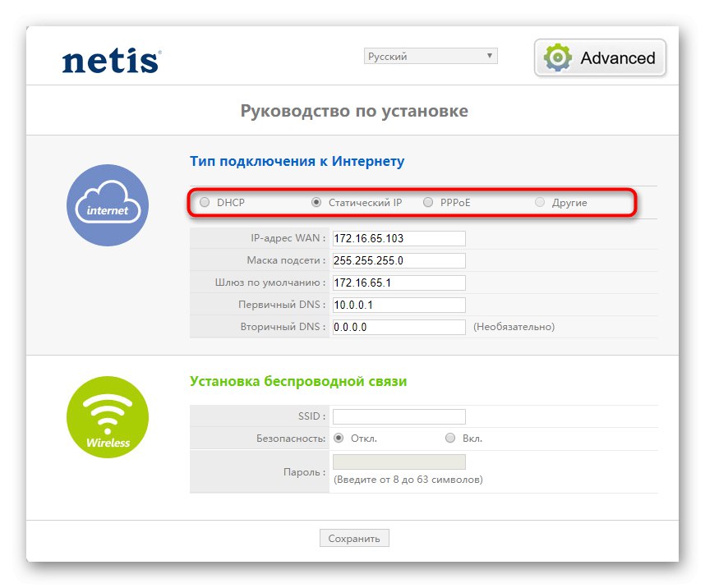Viewport: 705px width, 588px height.
Task: Click the gear icon on the Advanced button
Action: 558,57
